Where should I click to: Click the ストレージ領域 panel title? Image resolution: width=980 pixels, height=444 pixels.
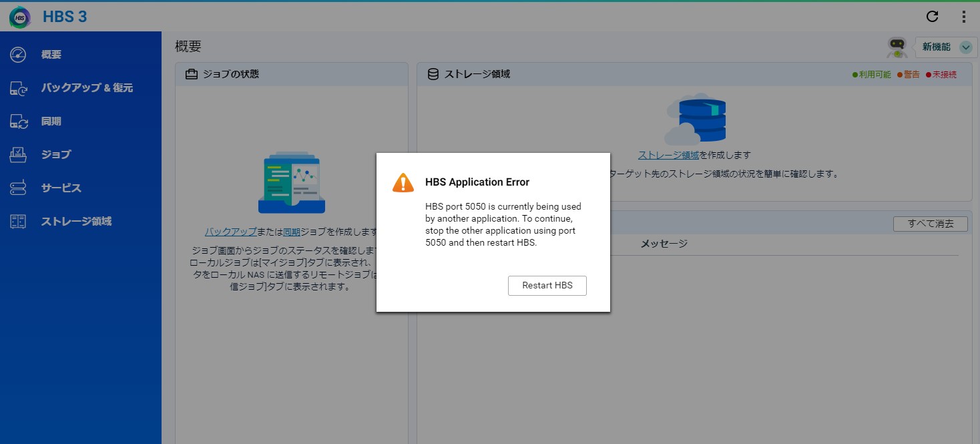pyautogui.click(x=477, y=74)
